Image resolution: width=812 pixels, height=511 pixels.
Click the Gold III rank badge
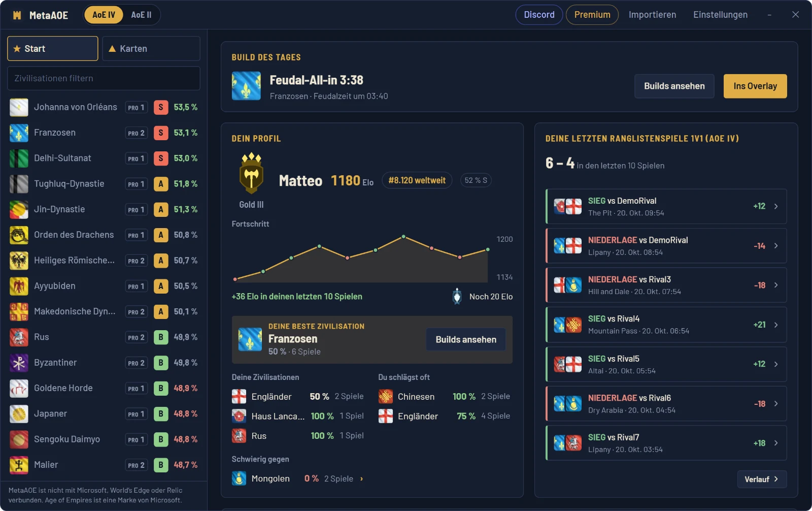point(251,173)
